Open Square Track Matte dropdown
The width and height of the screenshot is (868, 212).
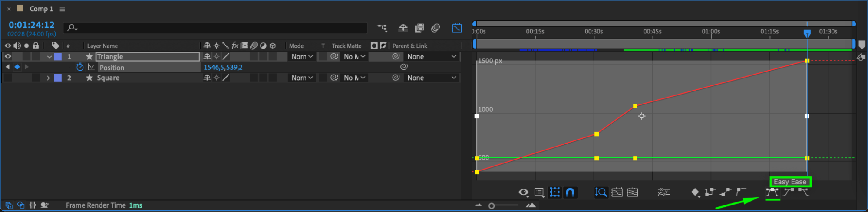(x=354, y=78)
